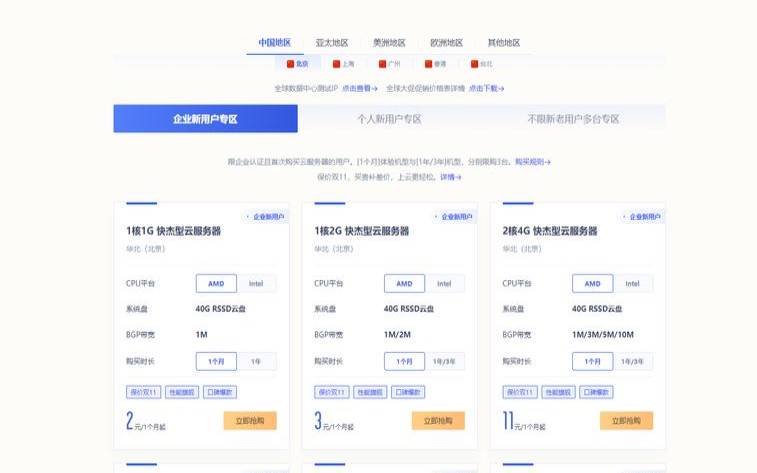Choose the fifth city option 台北
The width and height of the screenshot is (757, 473).
(x=481, y=64)
